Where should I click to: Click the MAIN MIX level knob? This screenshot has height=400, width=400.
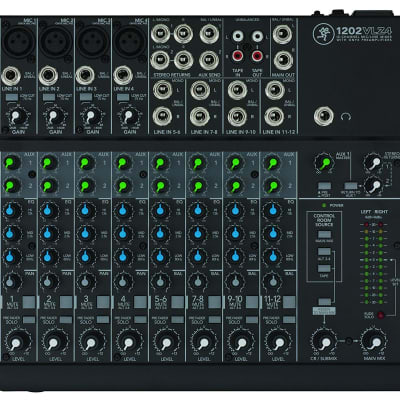point(374,341)
